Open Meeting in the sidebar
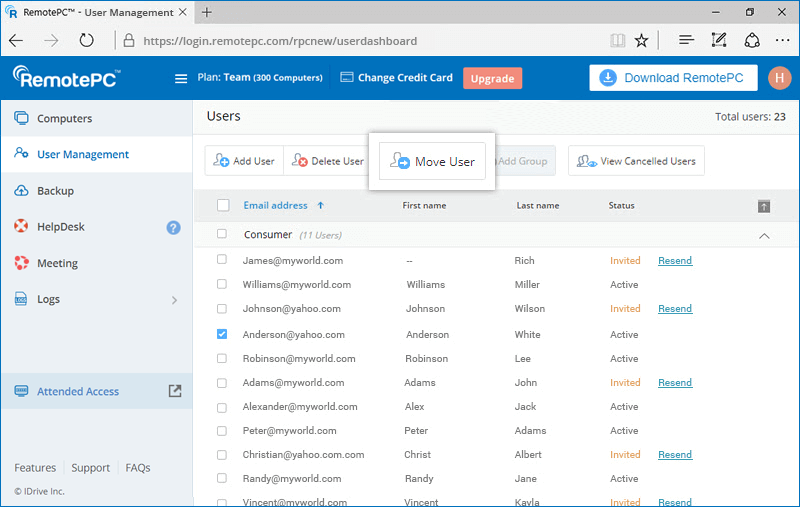Screen dimensions: 800x507 pyautogui.click(x=97, y=263)
